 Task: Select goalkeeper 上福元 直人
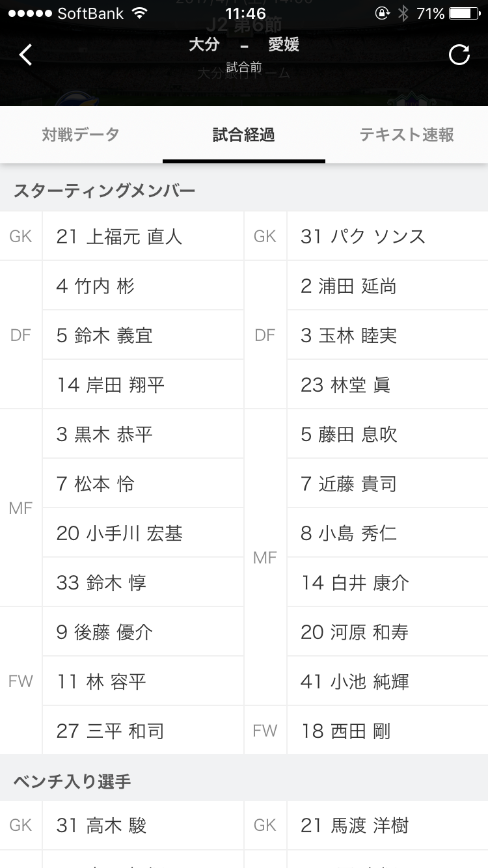tap(119, 236)
